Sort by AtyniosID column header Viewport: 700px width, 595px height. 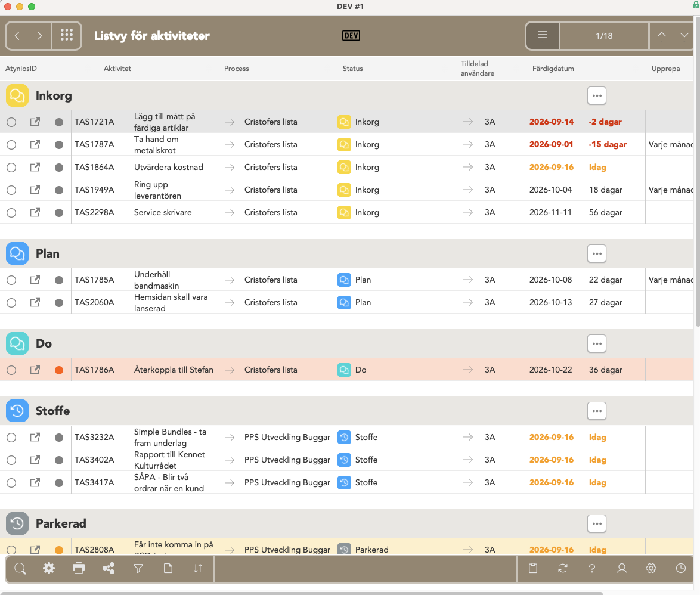click(21, 69)
